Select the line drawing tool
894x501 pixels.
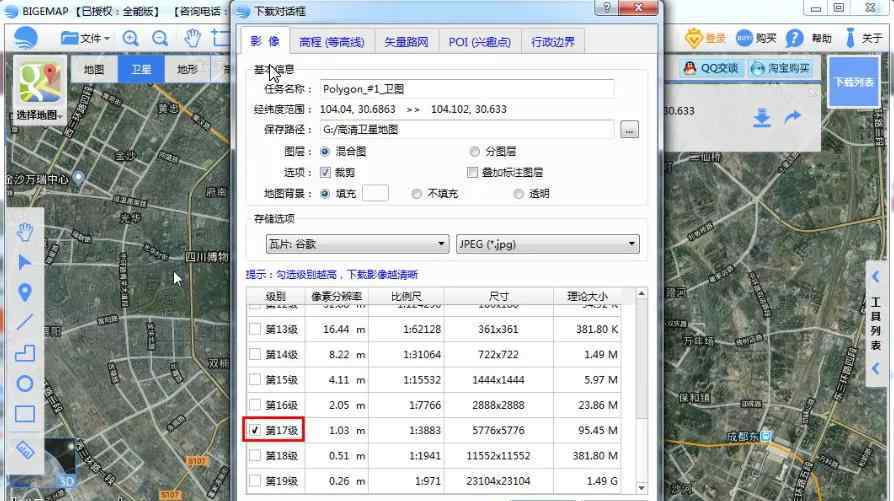pos(25,323)
